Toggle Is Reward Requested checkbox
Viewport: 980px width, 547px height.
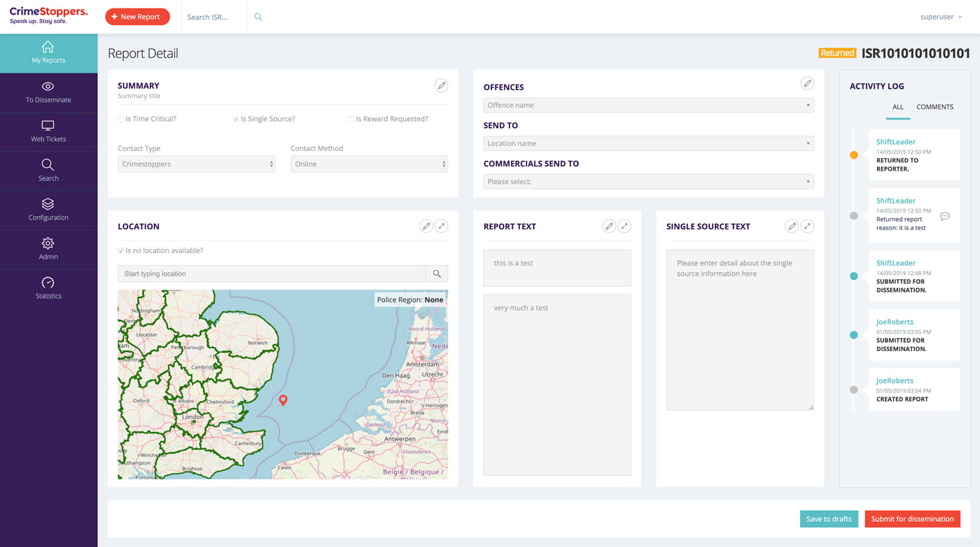click(x=351, y=119)
